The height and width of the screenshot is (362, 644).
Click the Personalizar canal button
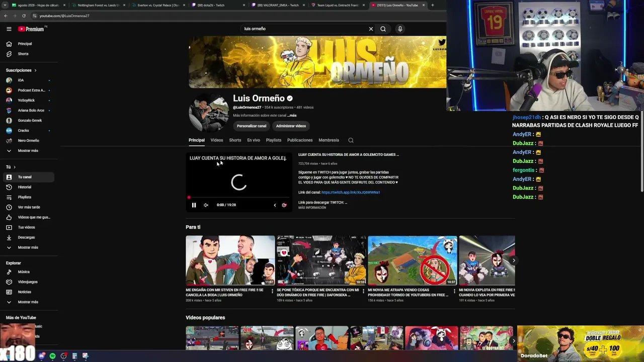click(252, 126)
